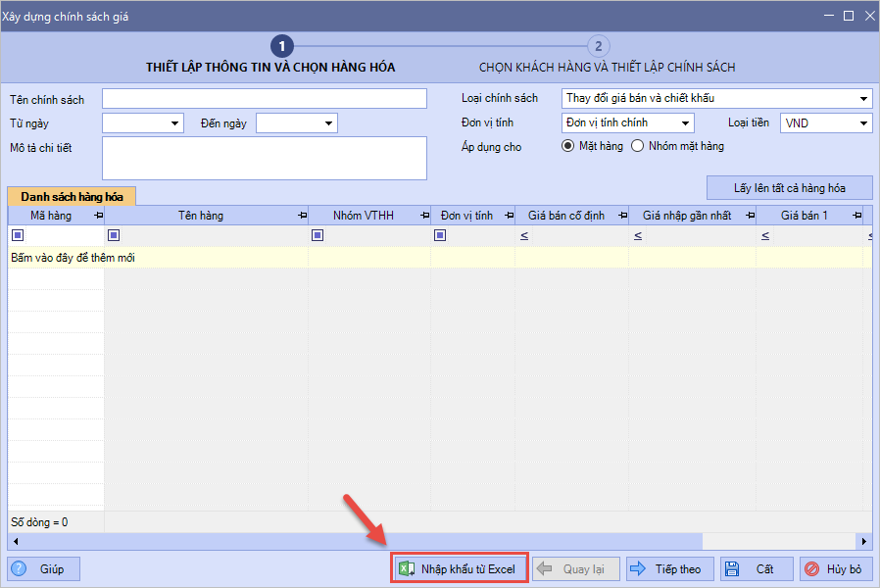
Task: Click the horizontal scrollbar of the grid
Action: (392, 541)
